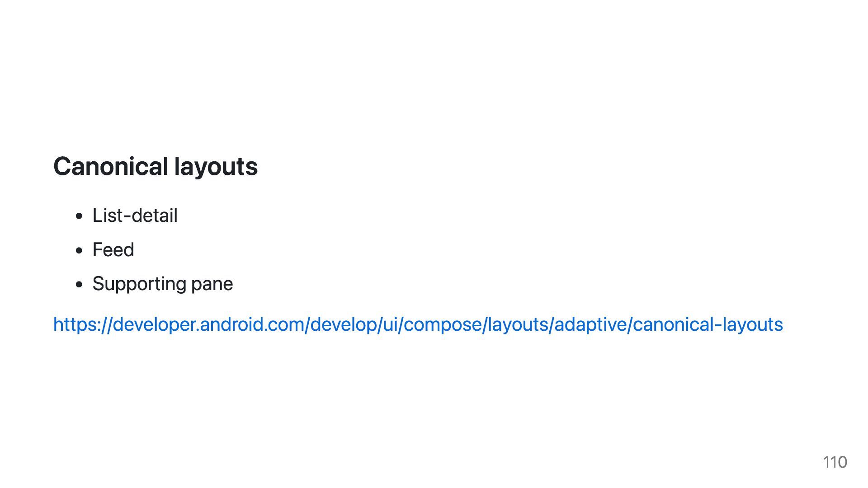The image size is (868, 488).
Task: Click the Canonical layouts heading
Action: 156,166
